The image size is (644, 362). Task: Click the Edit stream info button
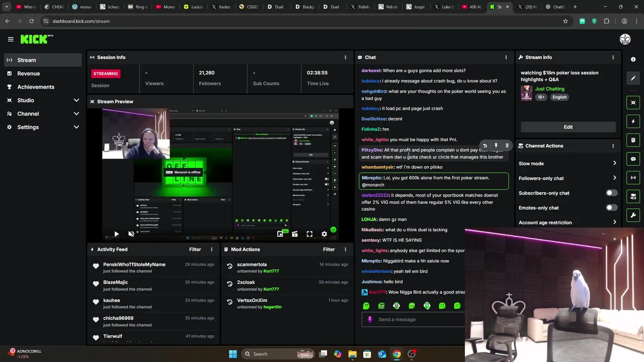click(568, 127)
